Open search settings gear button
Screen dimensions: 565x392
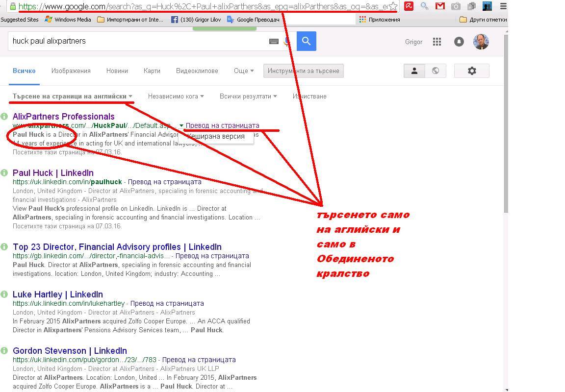pos(472,71)
